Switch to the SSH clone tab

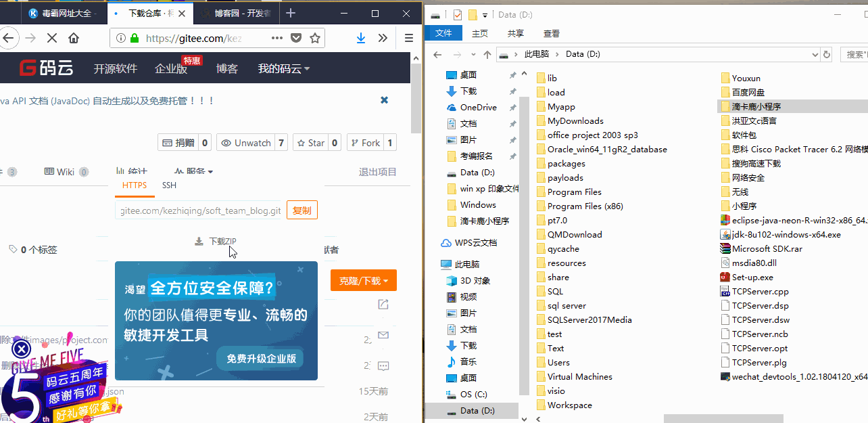(169, 185)
